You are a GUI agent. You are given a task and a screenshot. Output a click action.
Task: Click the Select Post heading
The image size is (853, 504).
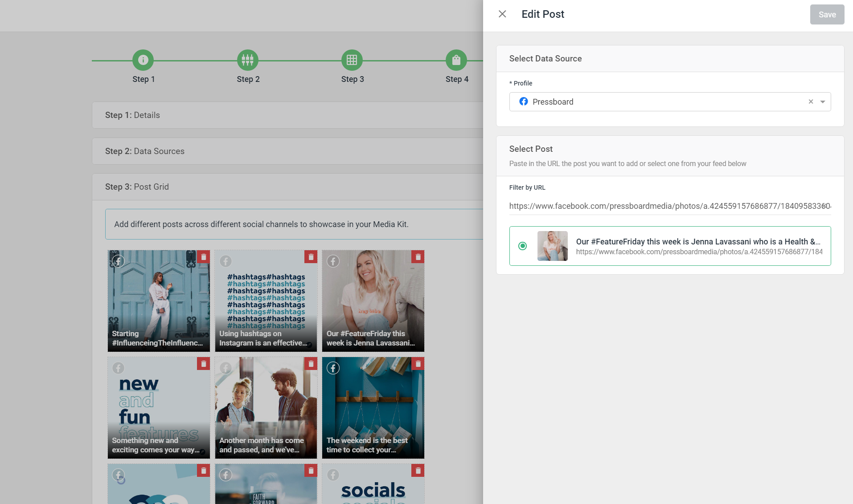click(x=531, y=149)
